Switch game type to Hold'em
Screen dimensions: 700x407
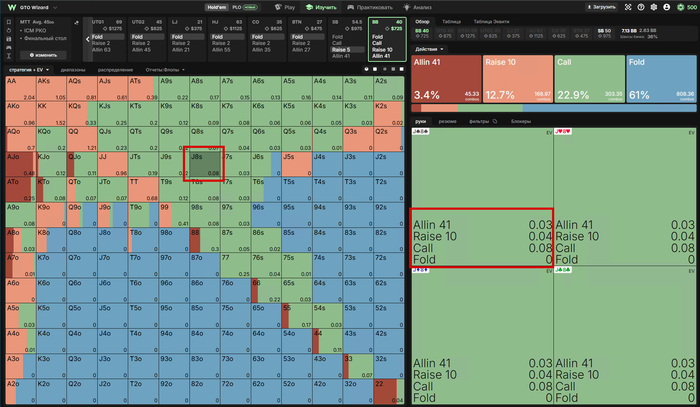click(x=217, y=7)
